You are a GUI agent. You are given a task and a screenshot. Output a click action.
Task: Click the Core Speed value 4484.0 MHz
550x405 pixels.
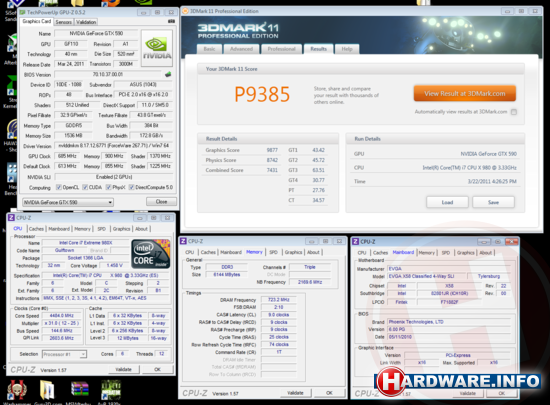coord(61,316)
